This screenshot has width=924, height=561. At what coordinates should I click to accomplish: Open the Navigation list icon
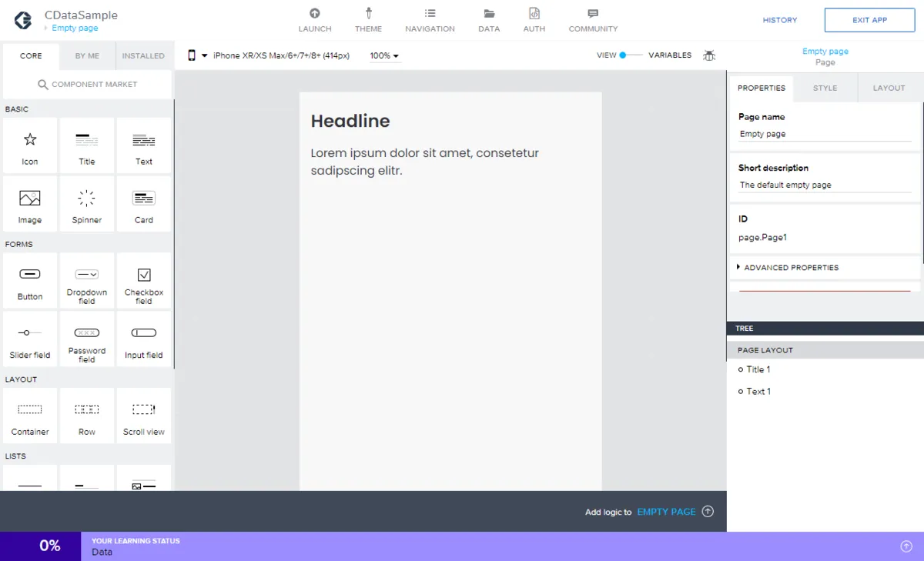pos(430,14)
